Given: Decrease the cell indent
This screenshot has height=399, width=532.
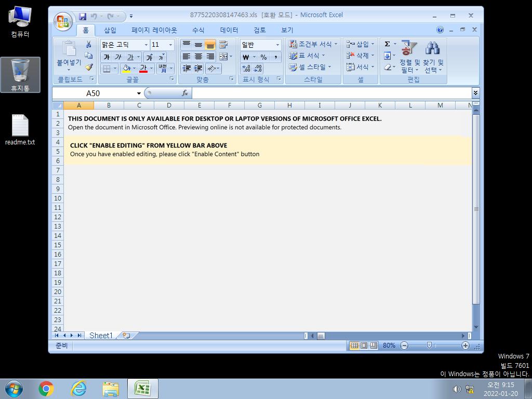Looking at the screenshot, I should 187,69.
